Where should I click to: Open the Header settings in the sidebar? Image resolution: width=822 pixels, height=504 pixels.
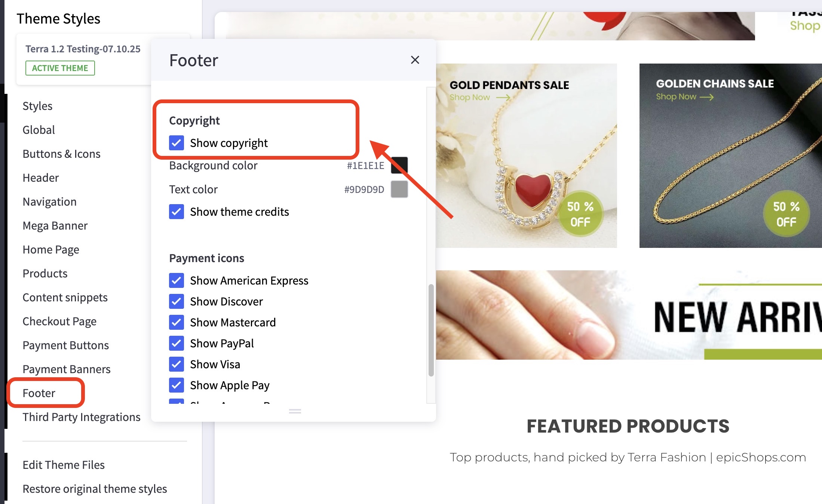(41, 178)
